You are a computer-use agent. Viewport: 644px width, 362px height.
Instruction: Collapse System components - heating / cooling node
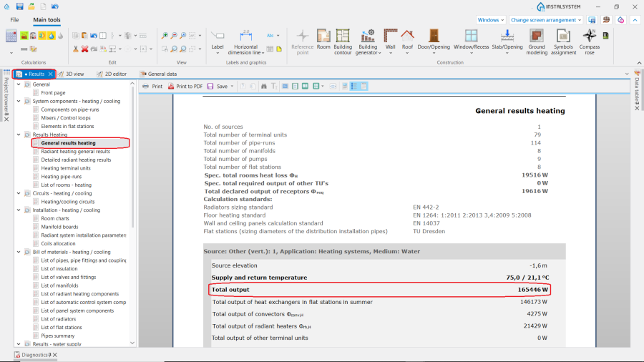coord(19,101)
